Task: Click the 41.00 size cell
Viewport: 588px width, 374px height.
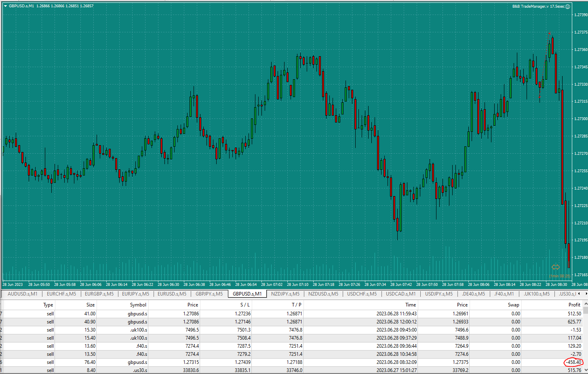Action: tap(90, 314)
